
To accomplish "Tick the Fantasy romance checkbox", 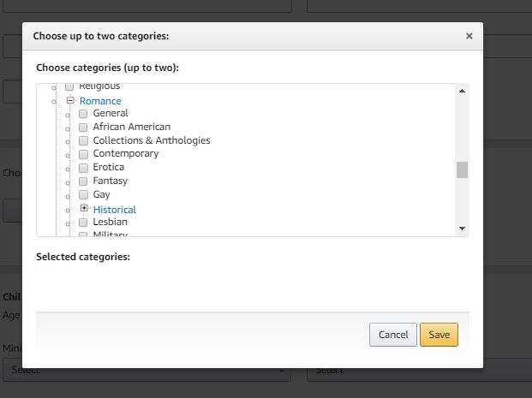I will pos(84,181).
